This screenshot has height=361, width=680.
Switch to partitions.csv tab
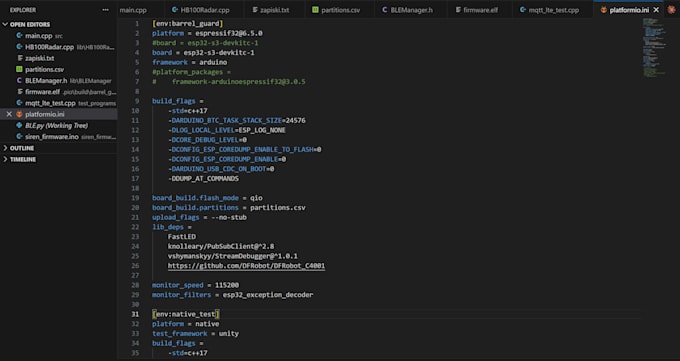[340, 10]
